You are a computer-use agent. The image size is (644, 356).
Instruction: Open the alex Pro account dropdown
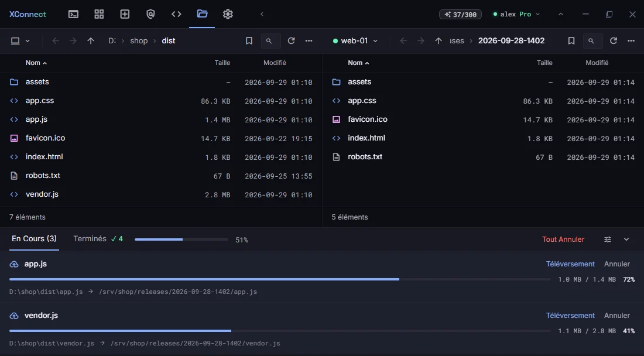click(x=517, y=15)
